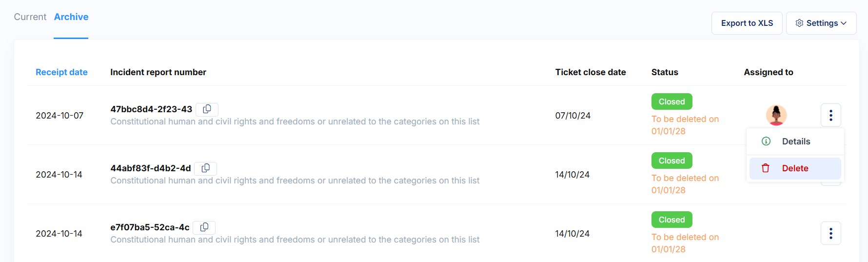Click the info icon beside Details
The image size is (868, 262).
[766, 141]
